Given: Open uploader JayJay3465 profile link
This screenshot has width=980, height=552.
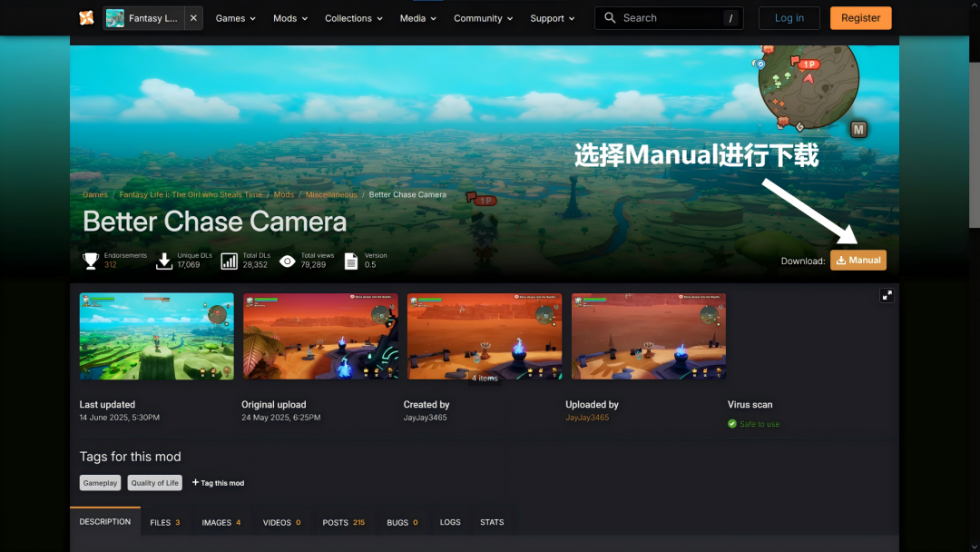Looking at the screenshot, I should 587,418.
